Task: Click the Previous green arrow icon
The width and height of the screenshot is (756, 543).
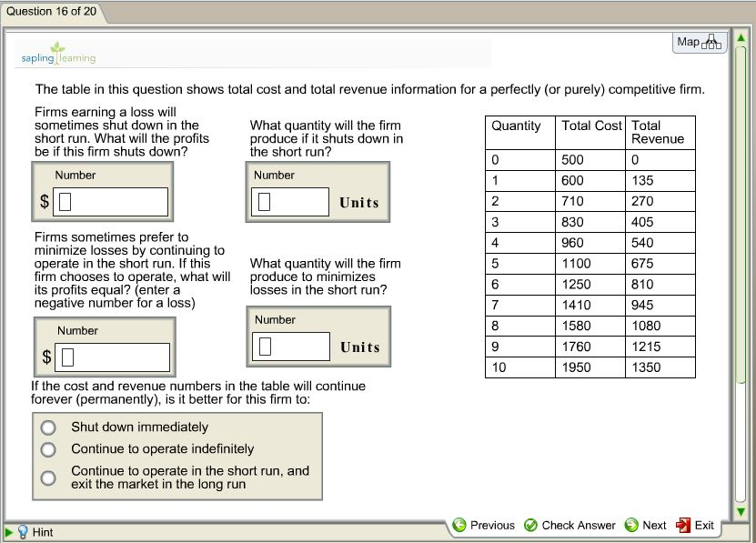Action: point(459,525)
